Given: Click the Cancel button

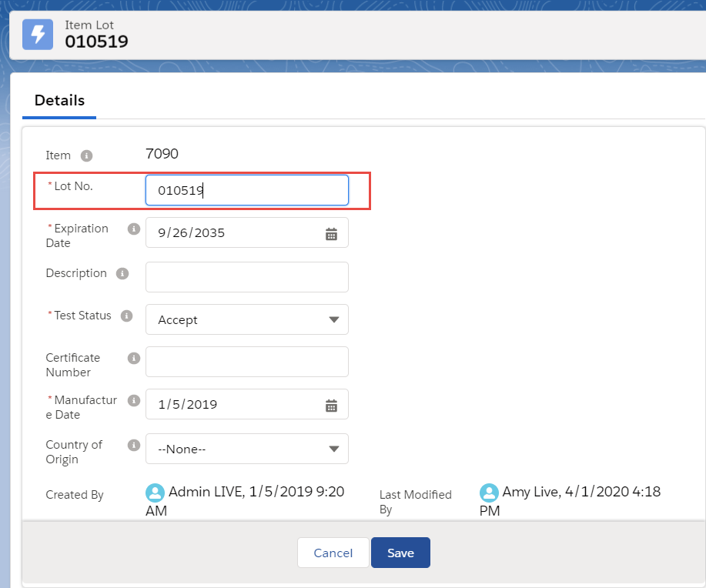Looking at the screenshot, I should (x=333, y=553).
